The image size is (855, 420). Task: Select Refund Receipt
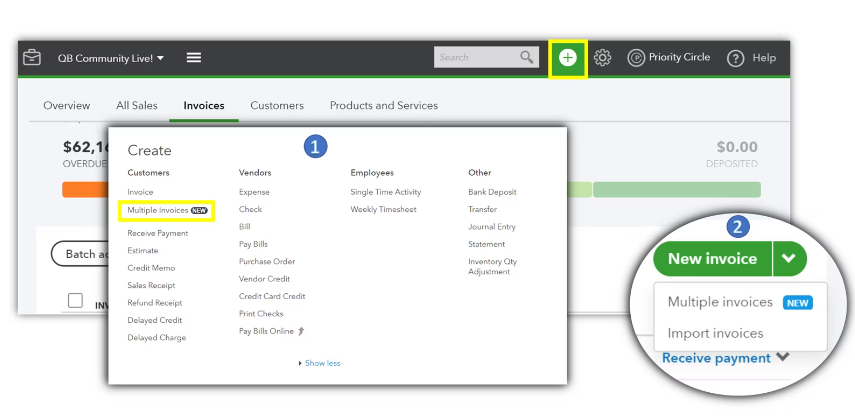(x=155, y=303)
